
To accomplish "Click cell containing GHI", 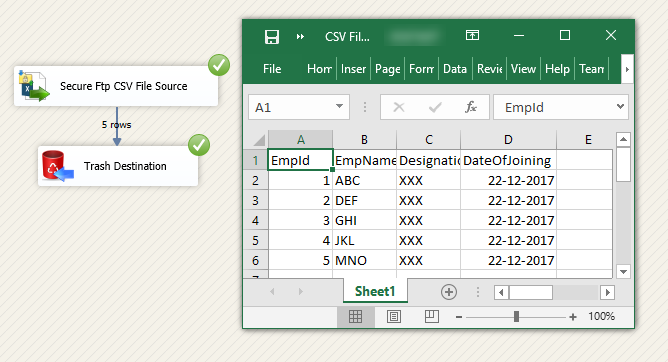I will click(x=365, y=221).
